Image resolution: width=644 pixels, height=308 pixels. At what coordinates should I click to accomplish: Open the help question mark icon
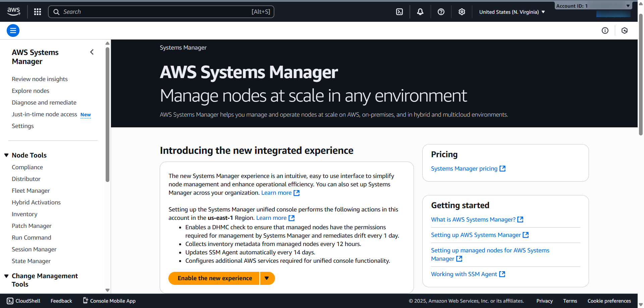tap(441, 12)
